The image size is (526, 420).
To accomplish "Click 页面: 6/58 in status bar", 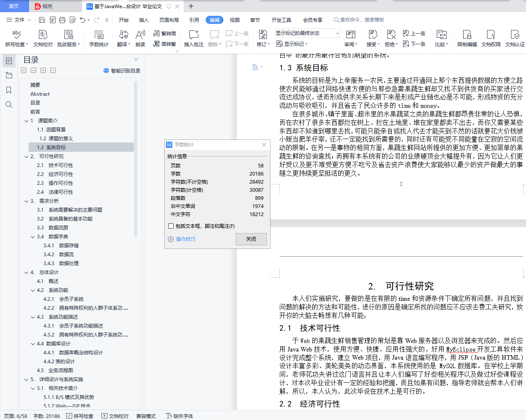I will (16, 416).
